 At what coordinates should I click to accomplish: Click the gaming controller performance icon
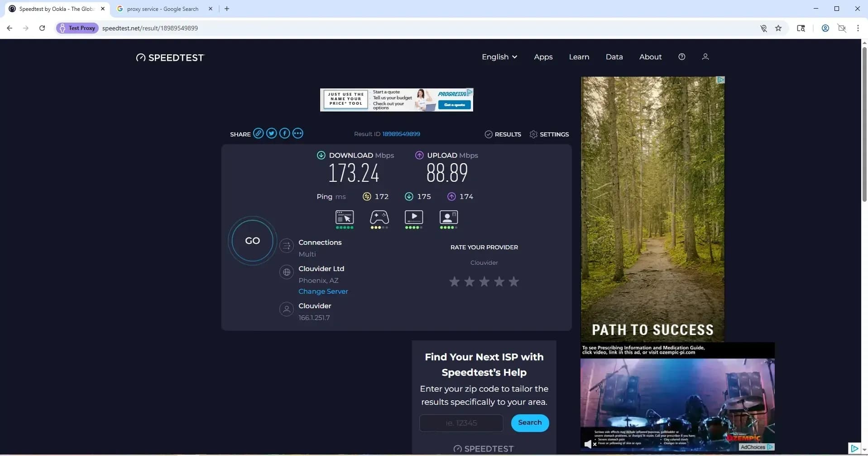point(379,218)
